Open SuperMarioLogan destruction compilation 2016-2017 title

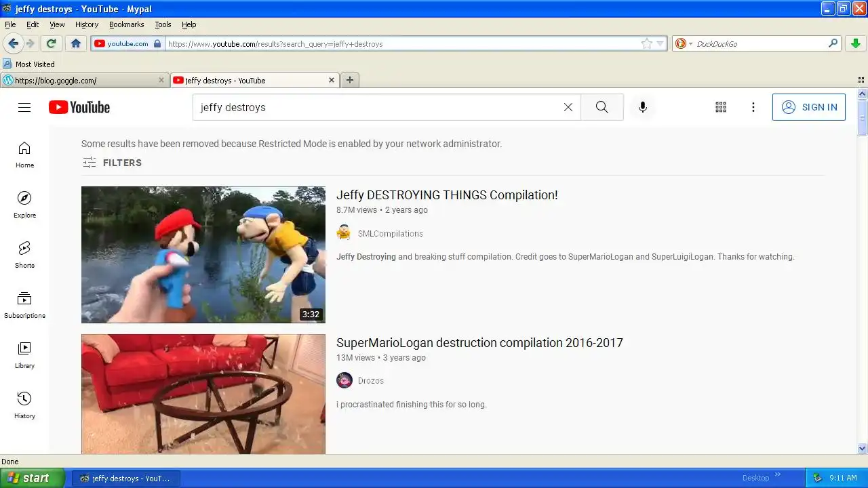point(479,343)
